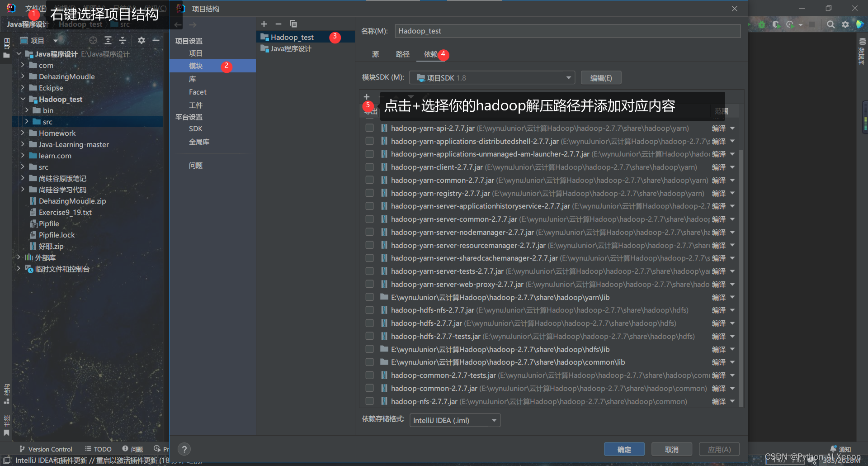Select Hadoop_test module in module list

(x=306, y=37)
